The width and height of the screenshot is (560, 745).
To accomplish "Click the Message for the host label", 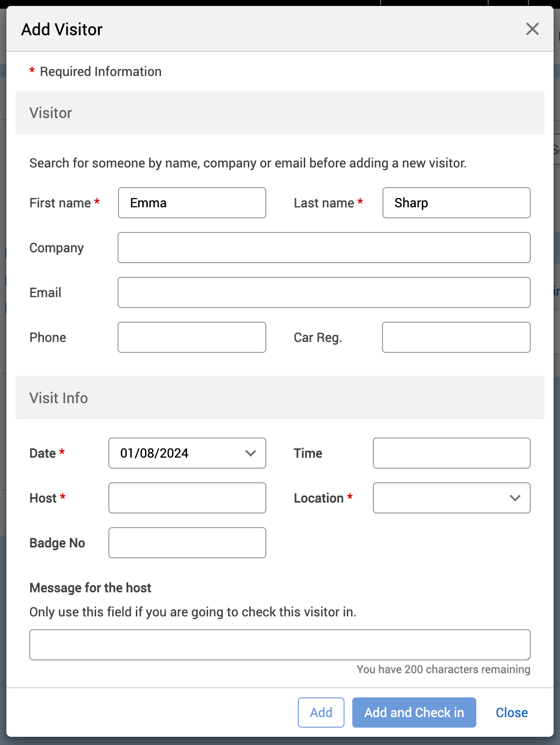I will (90, 588).
